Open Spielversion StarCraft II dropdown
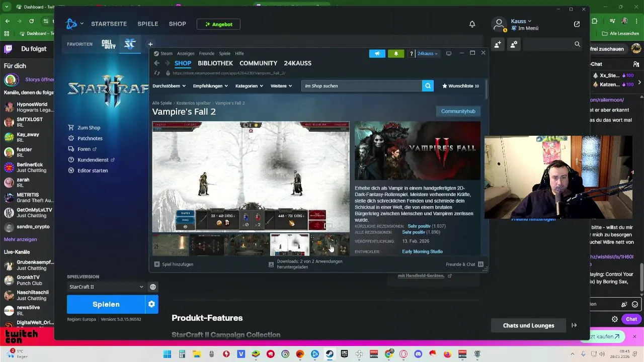The height and width of the screenshot is (362, 644). 106,287
